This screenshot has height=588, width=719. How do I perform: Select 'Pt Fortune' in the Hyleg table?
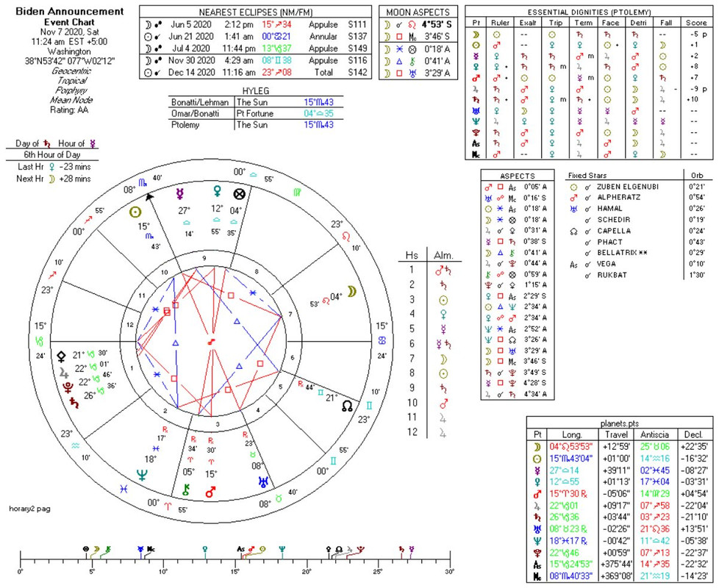coord(255,114)
